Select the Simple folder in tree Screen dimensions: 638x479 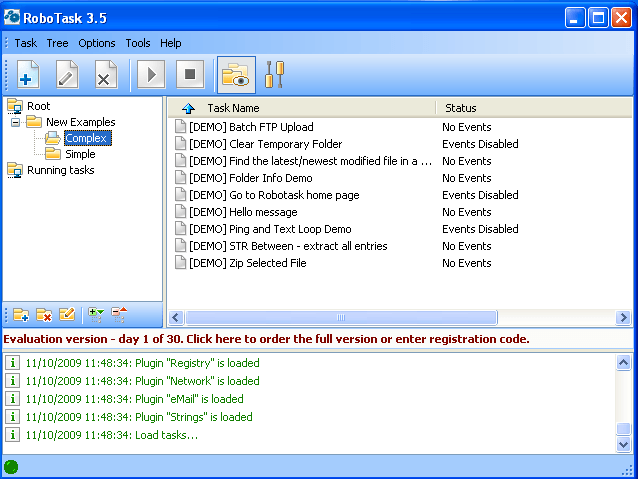(x=80, y=154)
